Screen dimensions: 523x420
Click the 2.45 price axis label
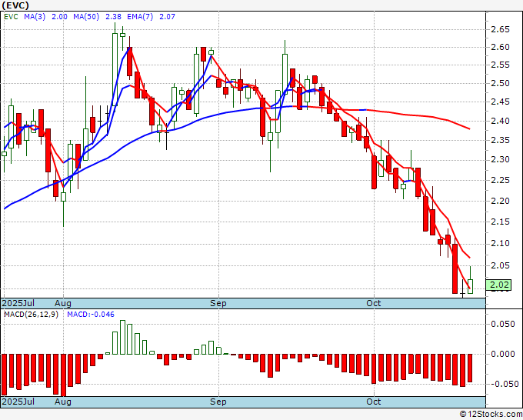(x=501, y=102)
